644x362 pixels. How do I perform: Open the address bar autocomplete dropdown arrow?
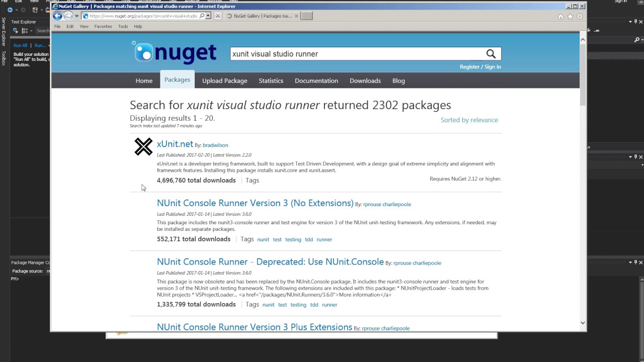point(208,16)
